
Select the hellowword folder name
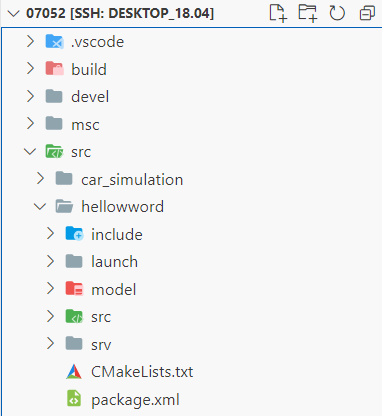click(123, 207)
